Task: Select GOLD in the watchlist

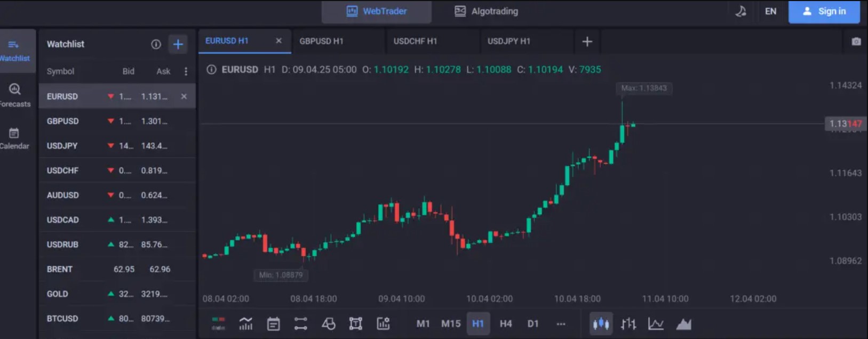Action: pyautogui.click(x=117, y=294)
